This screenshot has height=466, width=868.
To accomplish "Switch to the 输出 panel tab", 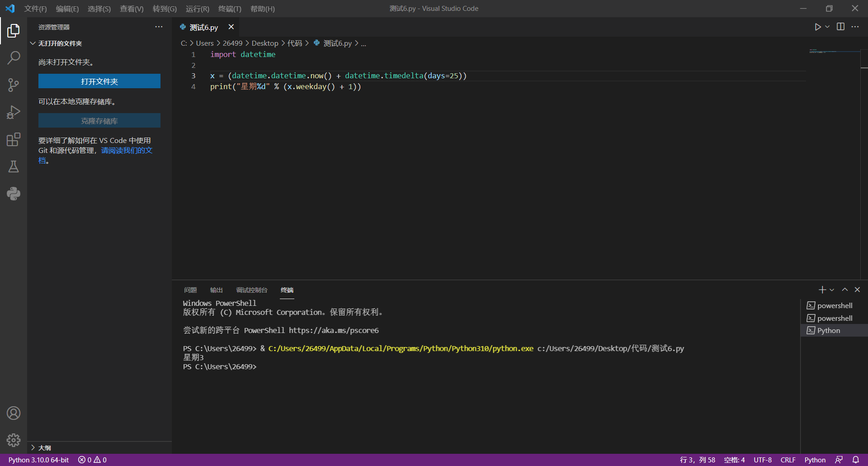I will coord(217,290).
